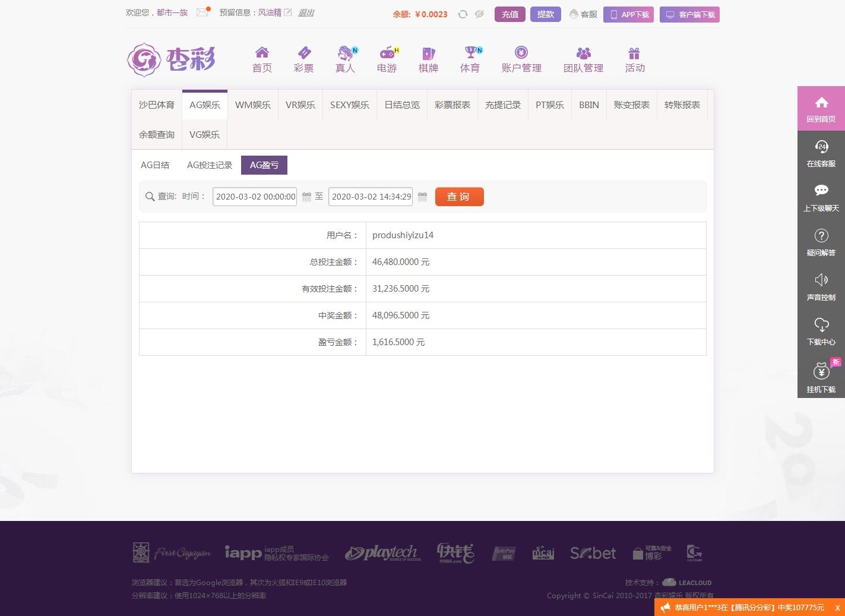
Task: Open the start date calendar picker
Action: click(x=306, y=197)
